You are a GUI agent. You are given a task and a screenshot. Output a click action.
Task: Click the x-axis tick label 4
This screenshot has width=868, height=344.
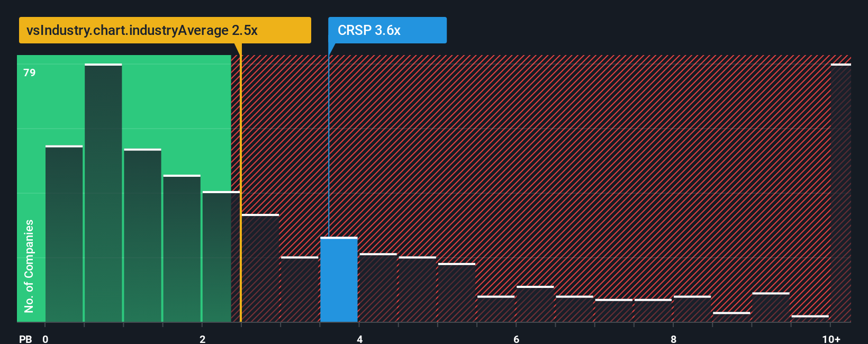pyautogui.click(x=360, y=339)
